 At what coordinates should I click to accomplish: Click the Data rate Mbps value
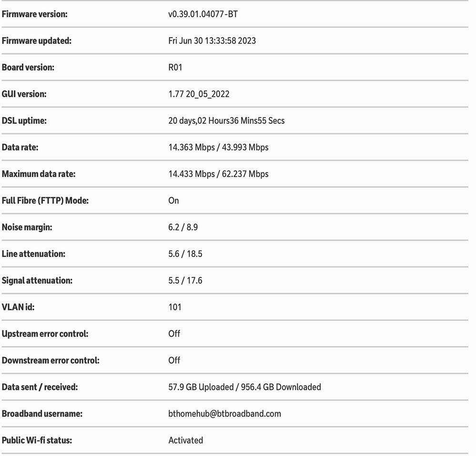tap(218, 148)
